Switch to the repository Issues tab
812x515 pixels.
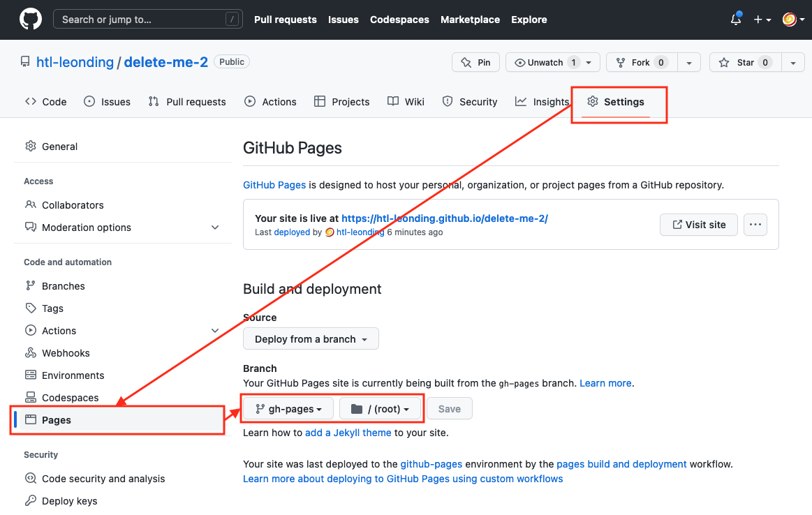(108, 101)
